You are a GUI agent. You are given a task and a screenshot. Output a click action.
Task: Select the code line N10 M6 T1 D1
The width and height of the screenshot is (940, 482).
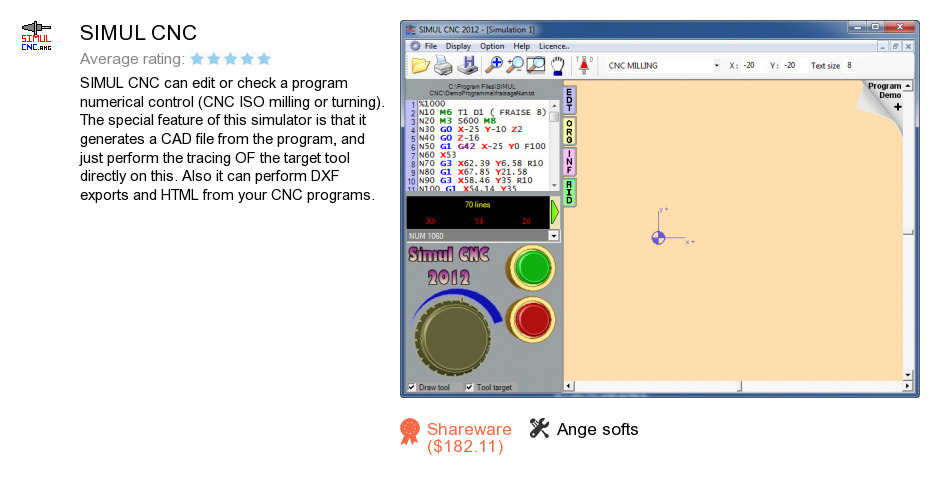click(x=483, y=112)
